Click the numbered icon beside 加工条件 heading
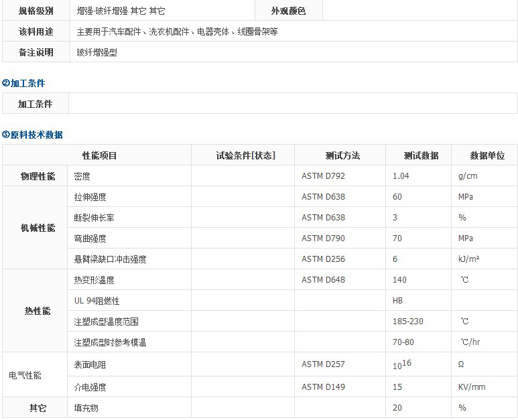Image resolution: width=518 pixels, height=420 pixels. (x=6, y=83)
